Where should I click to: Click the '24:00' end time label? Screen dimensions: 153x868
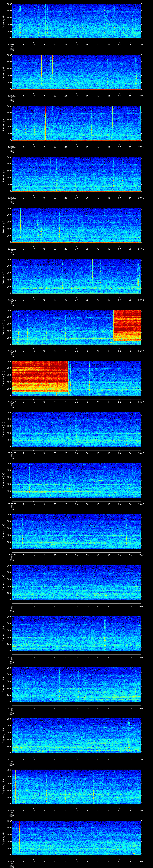(141, 402)
